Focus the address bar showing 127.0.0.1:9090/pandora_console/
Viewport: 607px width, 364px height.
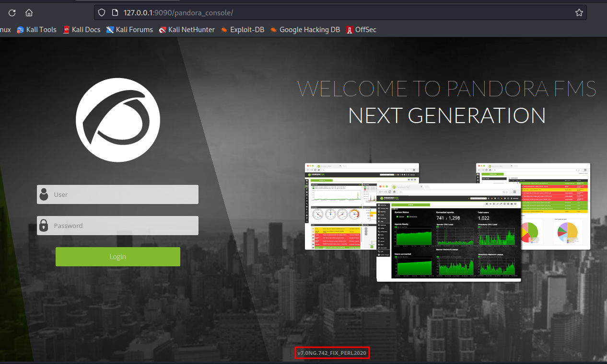click(x=340, y=12)
